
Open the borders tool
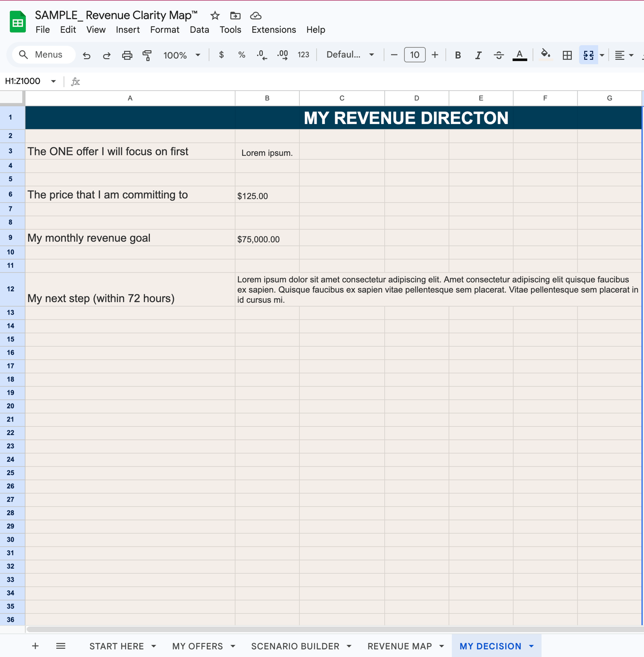[567, 55]
